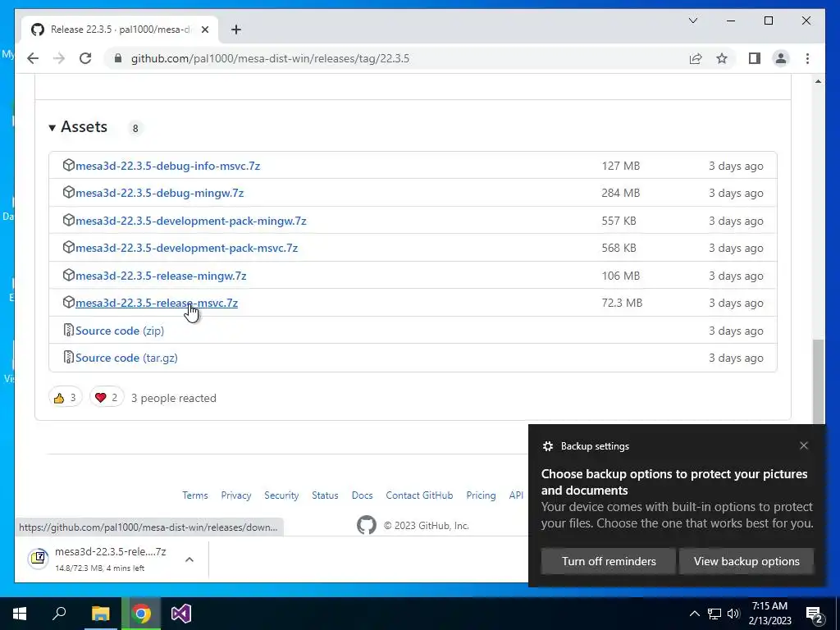Go back to the previous page
The height and width of the screenshot is (630, 840).
[33, 58]
